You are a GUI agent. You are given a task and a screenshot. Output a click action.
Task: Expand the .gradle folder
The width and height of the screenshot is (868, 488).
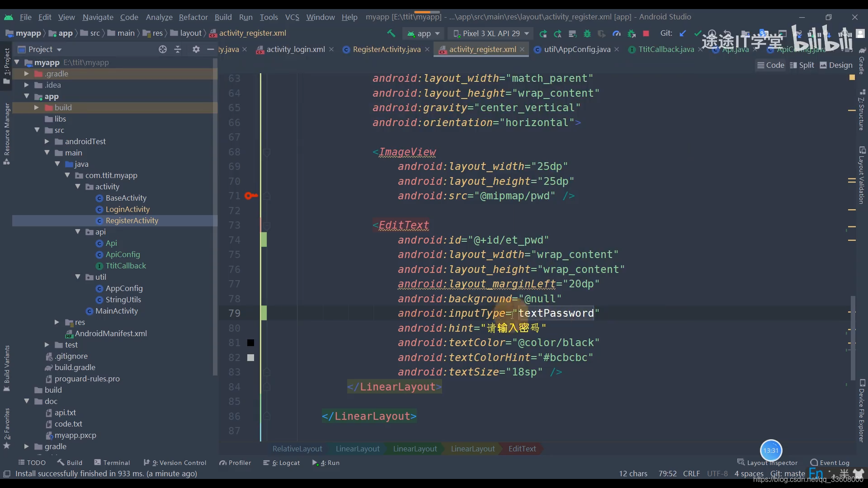(26, 74)
